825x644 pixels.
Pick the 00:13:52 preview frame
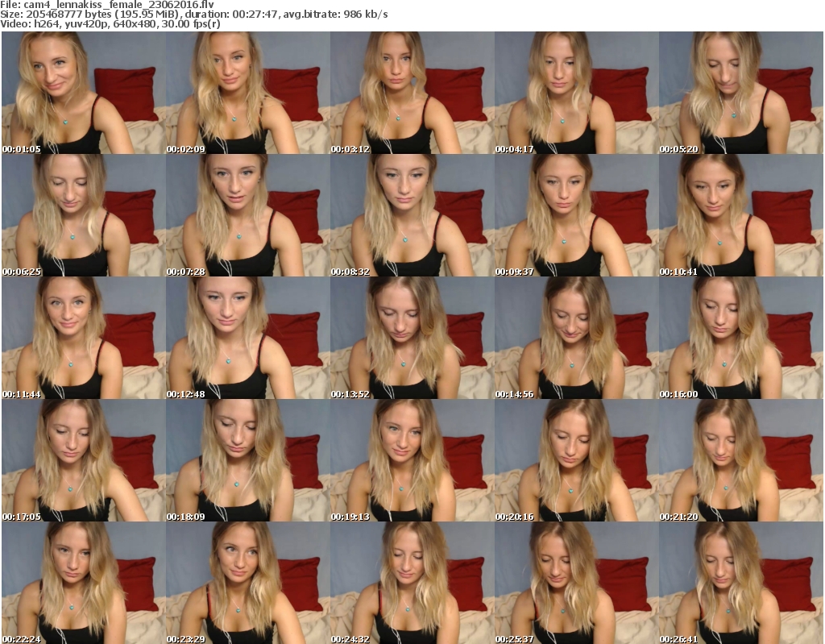click(412, 338)
